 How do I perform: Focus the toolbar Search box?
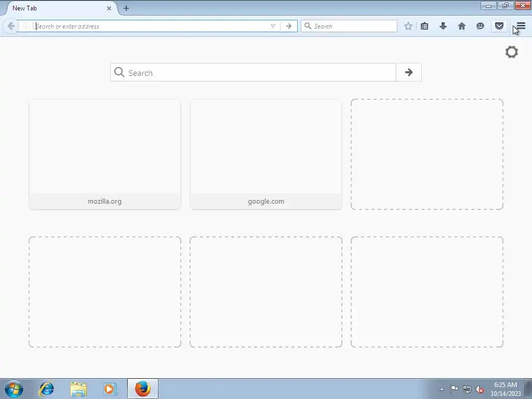pyautogui.click(x=349, y=26)
